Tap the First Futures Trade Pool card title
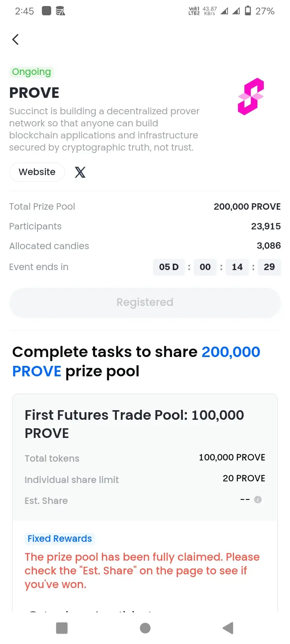 (x=134, y=424)
